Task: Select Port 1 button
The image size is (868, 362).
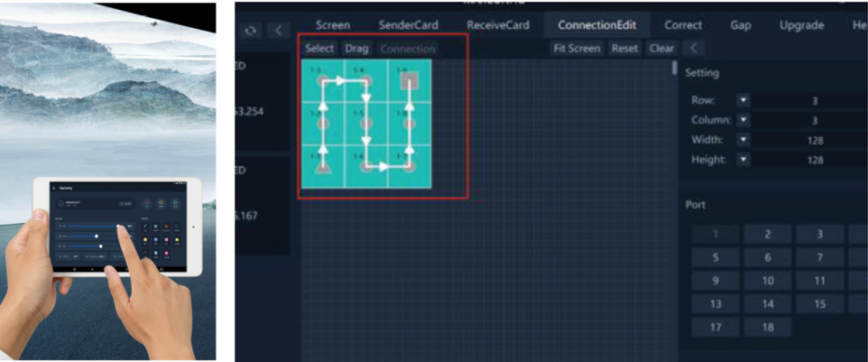Action: (716, 234)
